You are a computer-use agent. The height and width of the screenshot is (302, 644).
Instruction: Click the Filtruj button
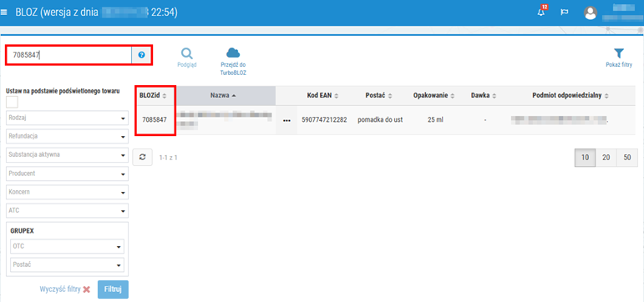pyautogui.click(x=113, y=289)
